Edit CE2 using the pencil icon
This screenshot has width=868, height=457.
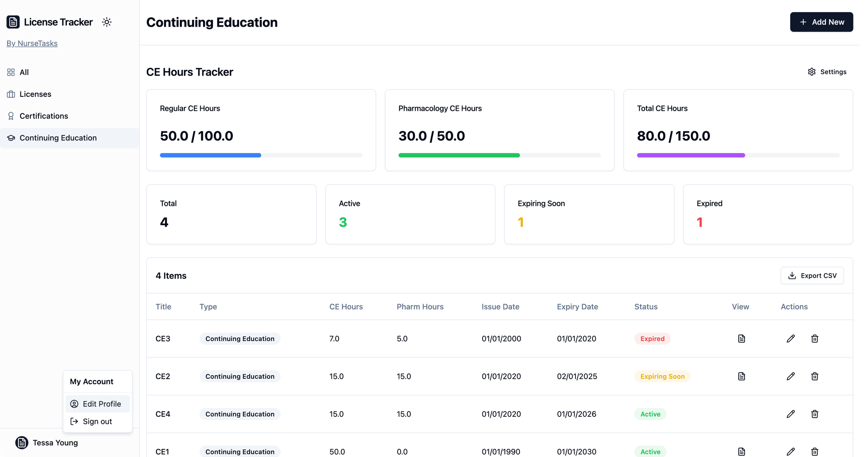coord(791,376)
